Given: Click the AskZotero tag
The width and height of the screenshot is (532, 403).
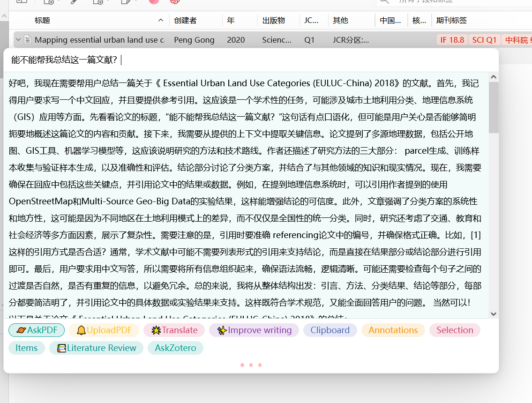Looking at the screenshot, I should coord(175,348).
